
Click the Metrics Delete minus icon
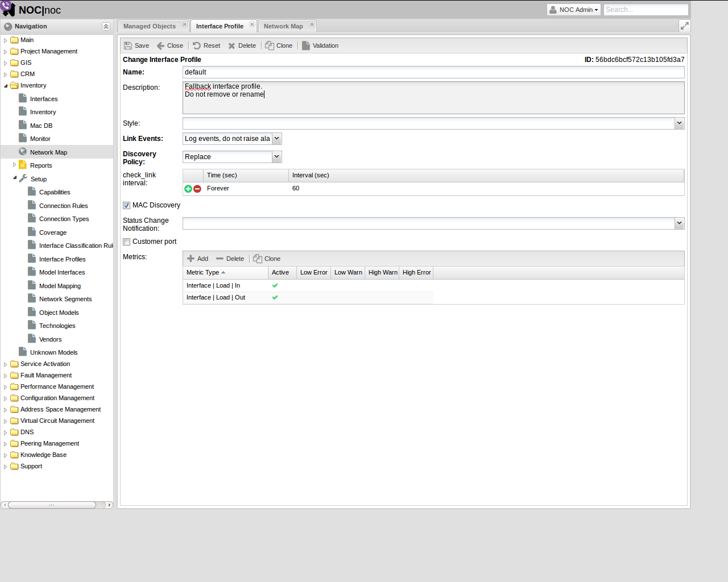(x=220, y=259)
